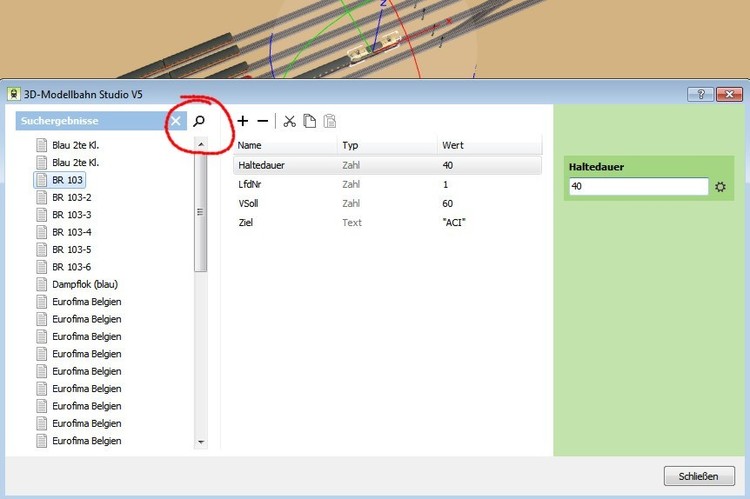This screenshot has width=750, height=499.
Task: Select the VSoll variable name
Action: pyautogui.click(x=248, y=203)
